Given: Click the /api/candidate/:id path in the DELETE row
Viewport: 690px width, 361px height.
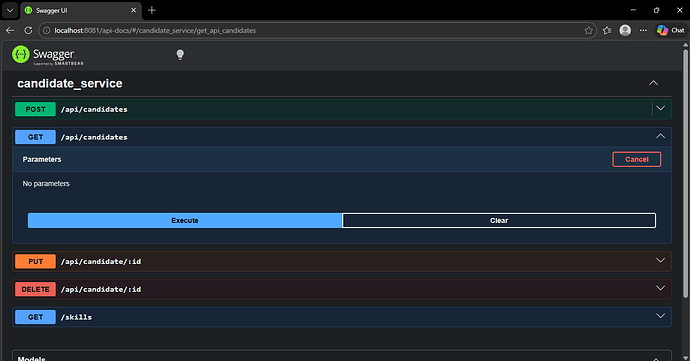Looking at the screenshot, I should (x=101, y=289).
